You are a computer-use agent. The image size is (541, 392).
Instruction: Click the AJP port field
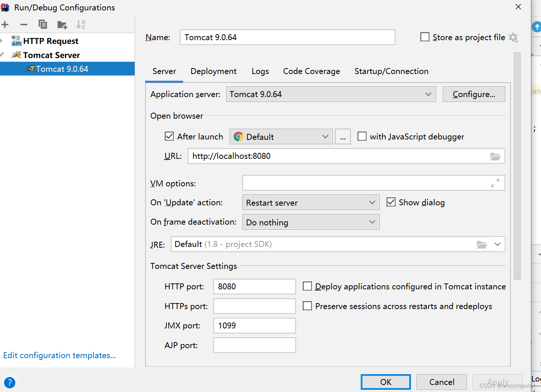click(255, 345)
